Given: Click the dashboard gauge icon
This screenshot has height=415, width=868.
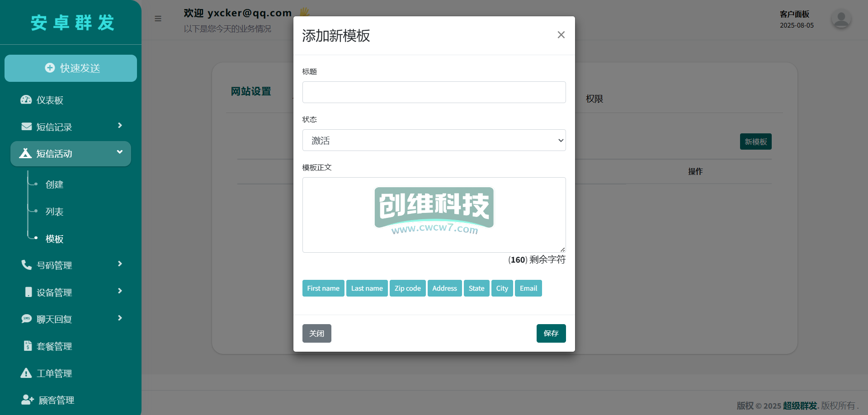Looking at the screenshot, I should coord(26,100).
